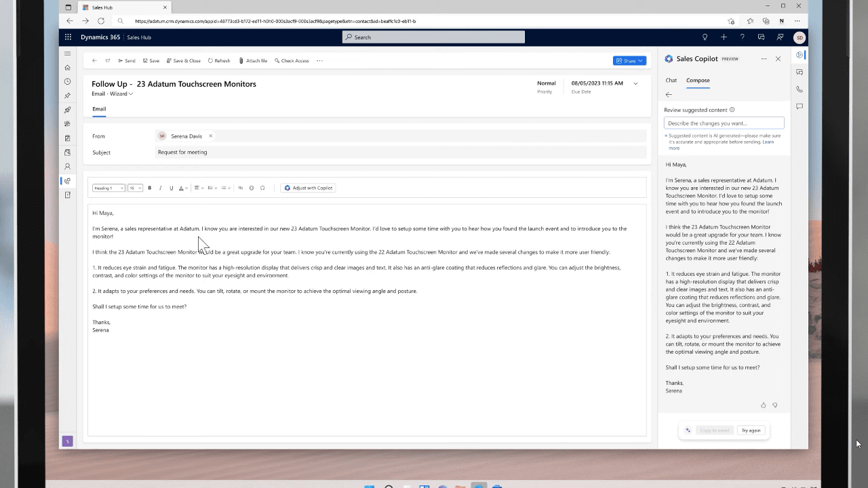Click the 'Describe the changes you want' field

point(724,123)
